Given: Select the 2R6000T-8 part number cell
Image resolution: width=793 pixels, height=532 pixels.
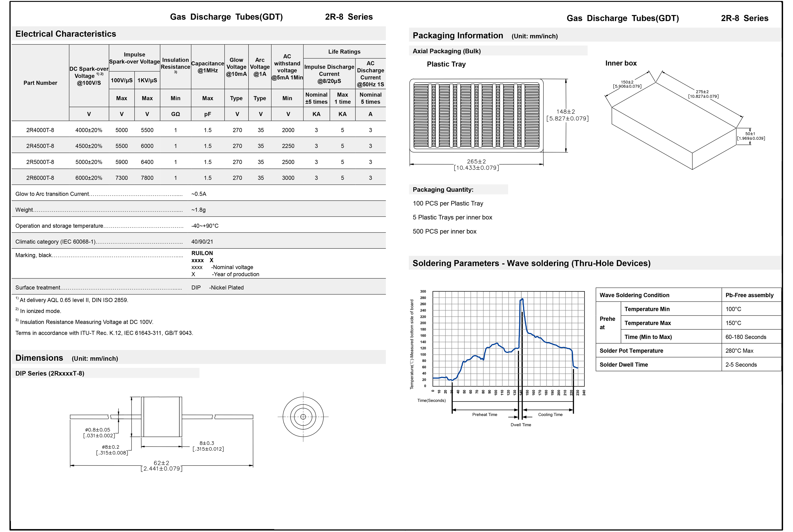Looking at the screenshot, I should [40, 178].
